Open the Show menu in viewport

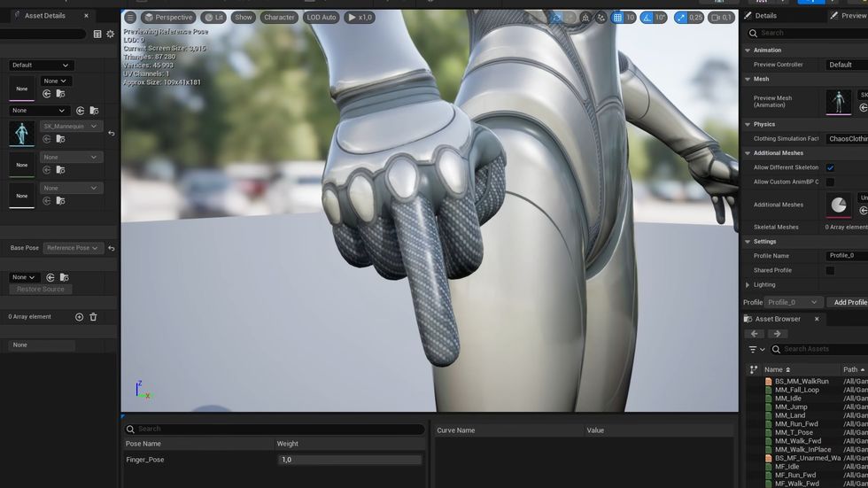(243, 17)
